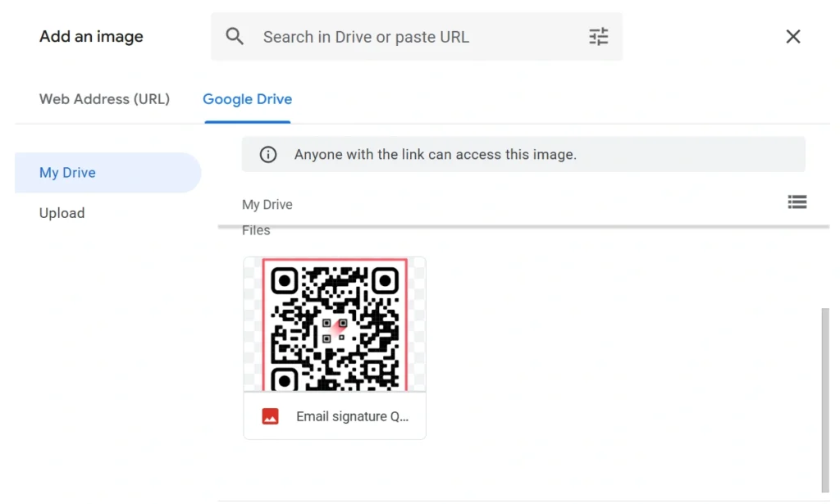
Task: Click inside the Search in Drive field
Action: pyautogui.click(x=366, y=36)
